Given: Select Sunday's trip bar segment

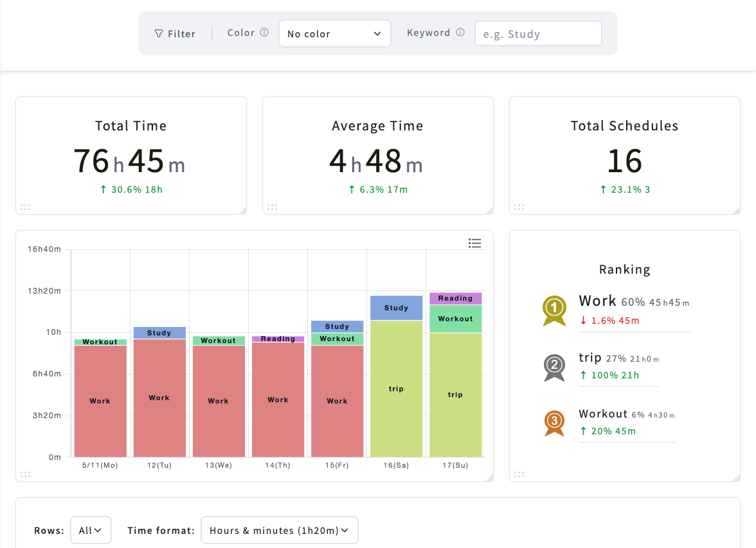Looking at the screenshot, I should (x=456, y=394).
